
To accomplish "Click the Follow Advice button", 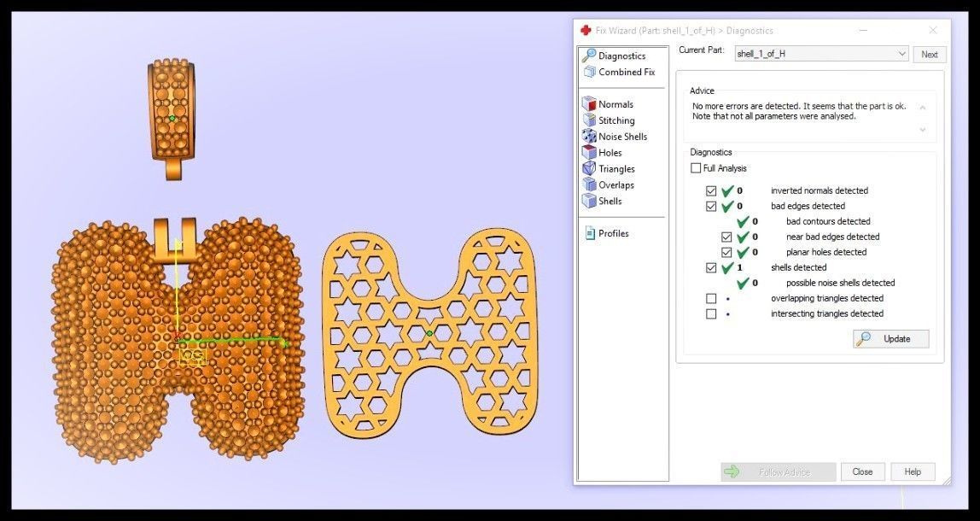I will (x=779, y=472).
